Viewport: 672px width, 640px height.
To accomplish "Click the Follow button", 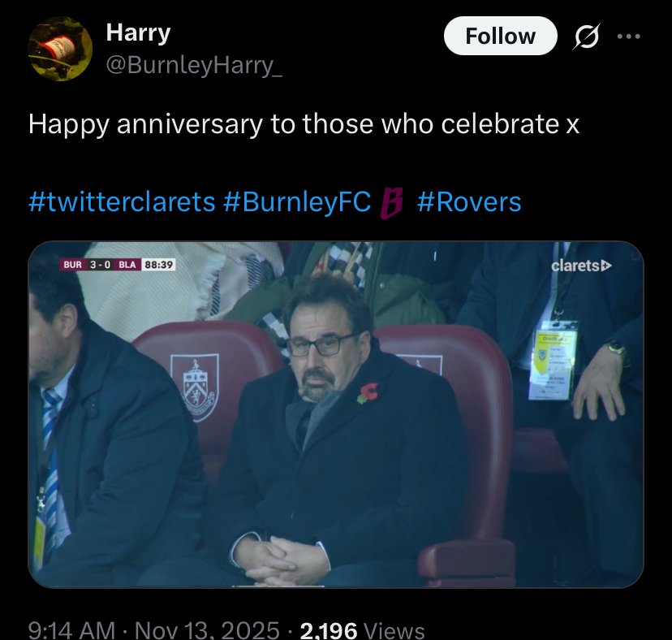I will point(500,37).
